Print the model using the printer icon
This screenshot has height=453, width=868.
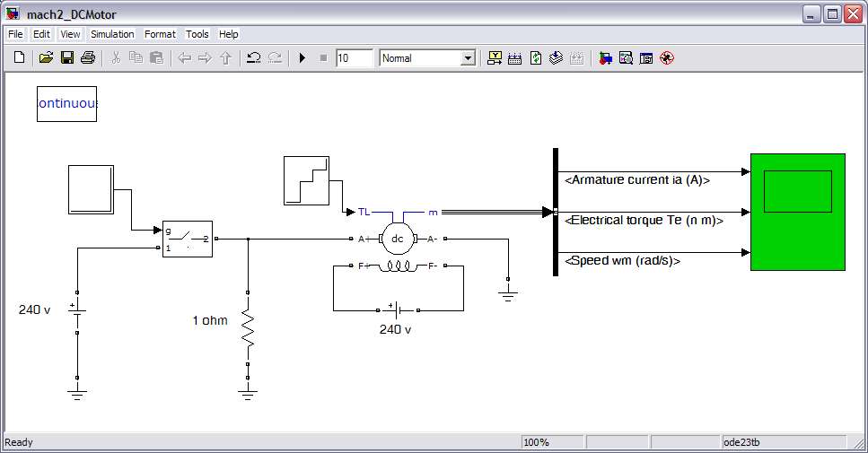(x=87, y=58)
